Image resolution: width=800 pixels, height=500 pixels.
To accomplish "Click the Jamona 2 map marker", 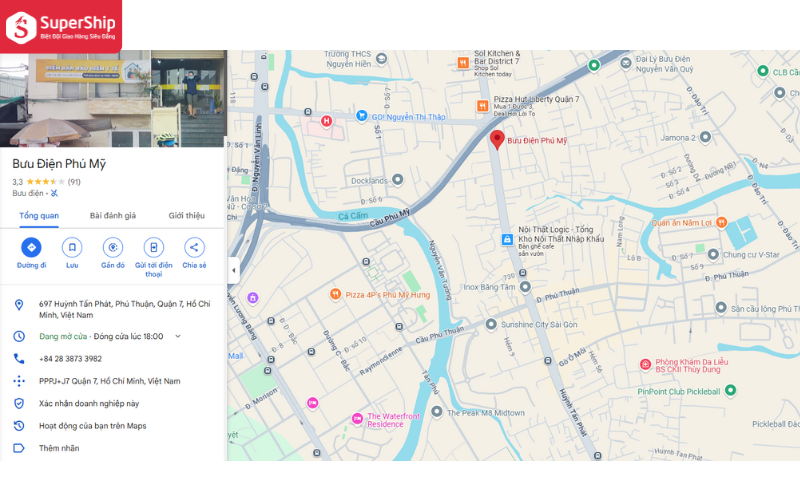I will coord(705,137).
